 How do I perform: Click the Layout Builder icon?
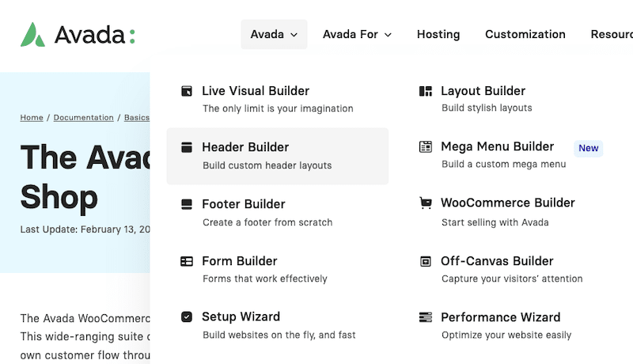click(x=426, y=91)
